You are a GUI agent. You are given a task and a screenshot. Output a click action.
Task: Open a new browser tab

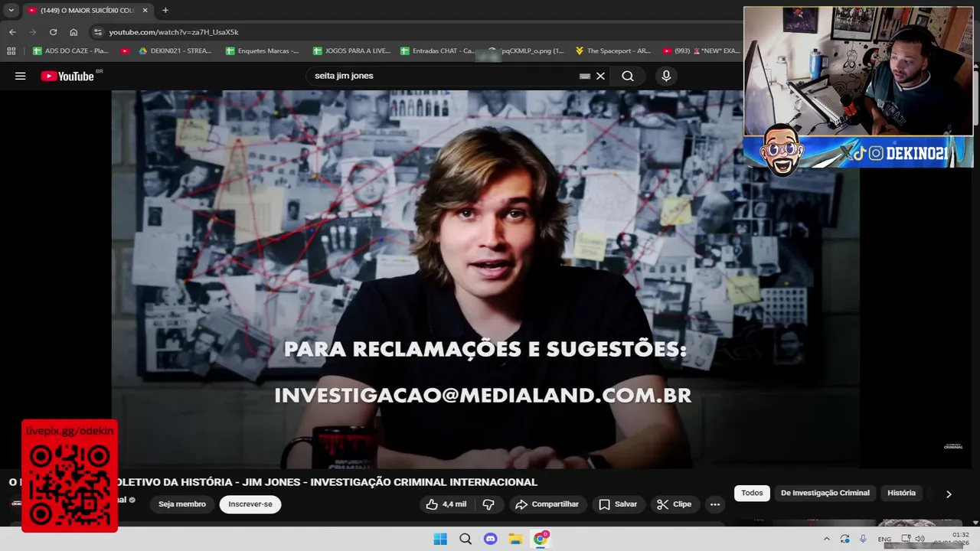coord(165,10)
